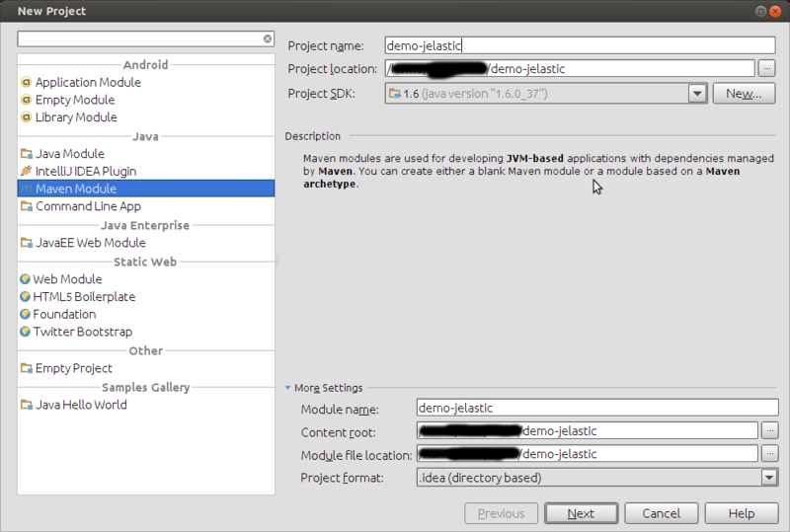Click the folder icon beside Java Hello World
The height and width of the screenshot is (532, 790).
27,405
